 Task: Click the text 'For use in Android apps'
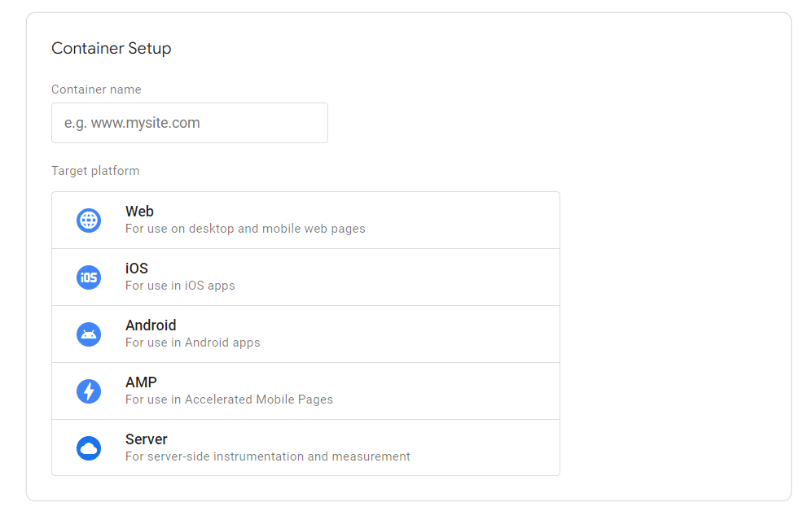point(193,343)
